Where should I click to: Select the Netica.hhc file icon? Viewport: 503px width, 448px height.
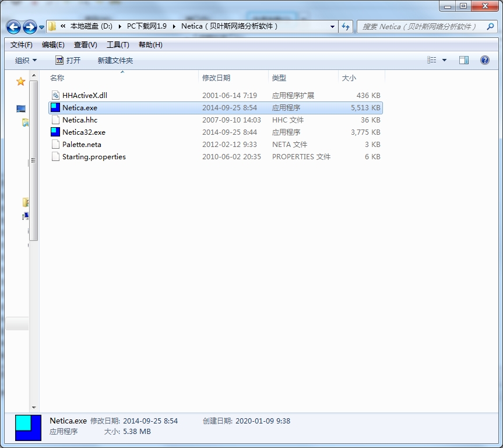pyautogui.click(x=55, y=120)
